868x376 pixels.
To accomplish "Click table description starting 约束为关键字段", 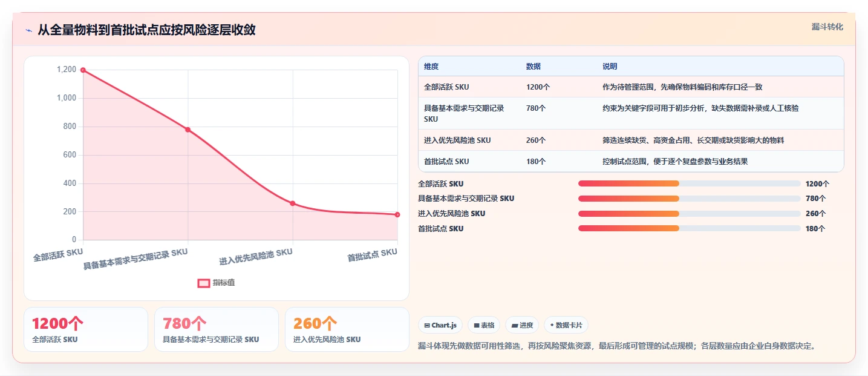I will click(700, 108).
